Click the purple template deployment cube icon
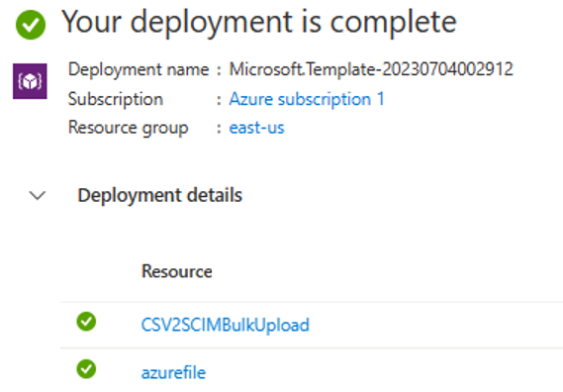Screen dimensions: 563x392 tap(30, 81)
